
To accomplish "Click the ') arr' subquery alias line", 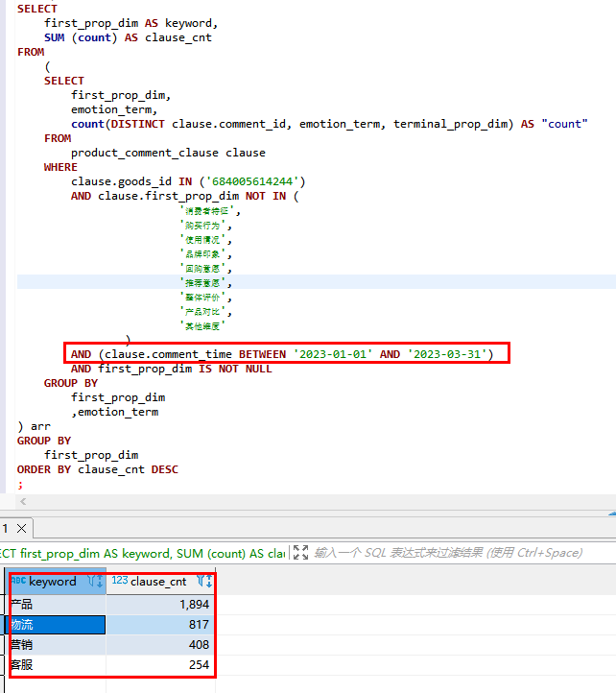I will point(34,426).
